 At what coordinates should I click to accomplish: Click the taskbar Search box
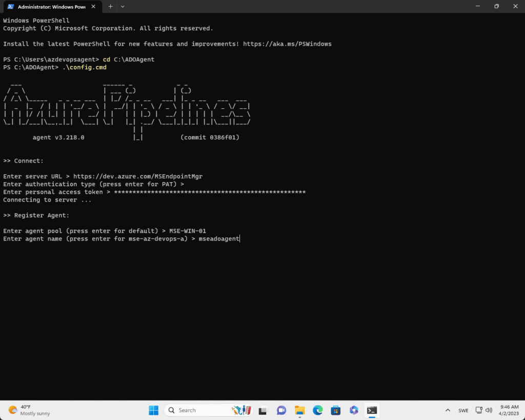208,410
